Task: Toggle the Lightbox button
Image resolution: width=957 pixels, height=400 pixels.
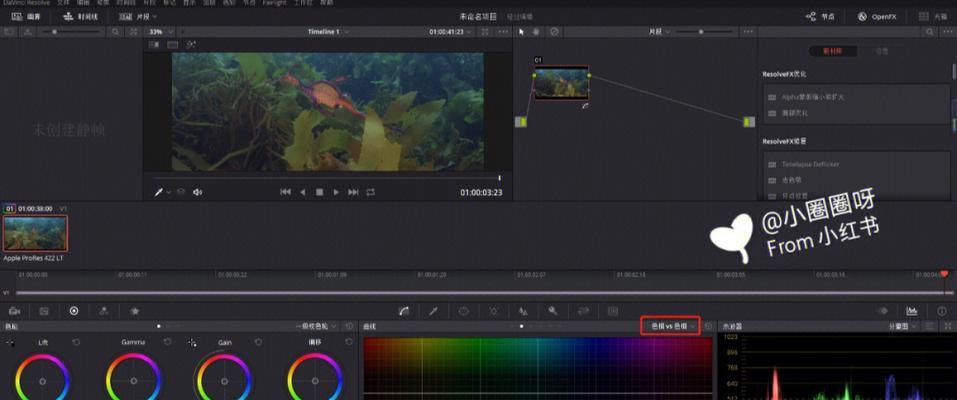Action: click(x=932, y=16)
